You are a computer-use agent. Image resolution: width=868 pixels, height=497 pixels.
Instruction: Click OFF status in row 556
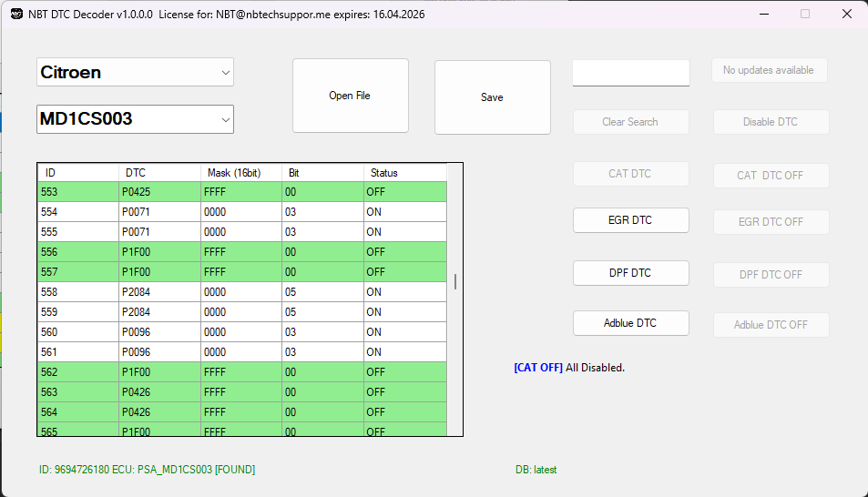404,252
